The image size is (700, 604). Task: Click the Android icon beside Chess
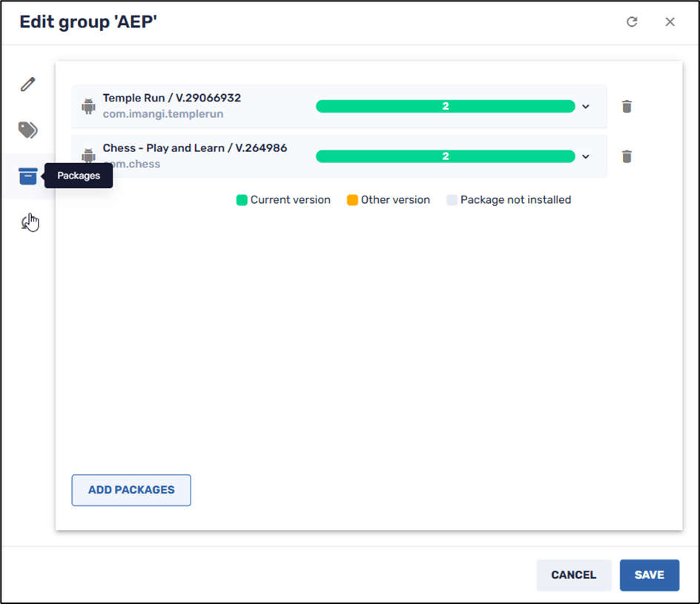[x=89, y=156]
